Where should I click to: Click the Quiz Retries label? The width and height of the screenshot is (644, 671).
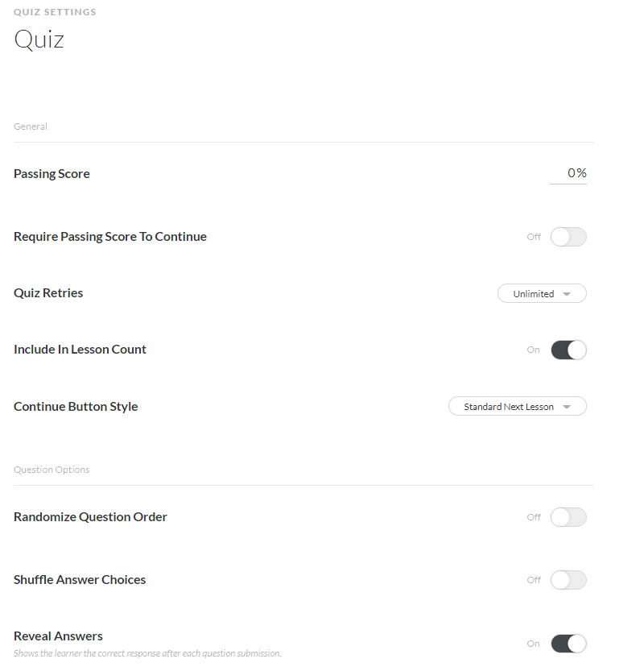point(48,293)
